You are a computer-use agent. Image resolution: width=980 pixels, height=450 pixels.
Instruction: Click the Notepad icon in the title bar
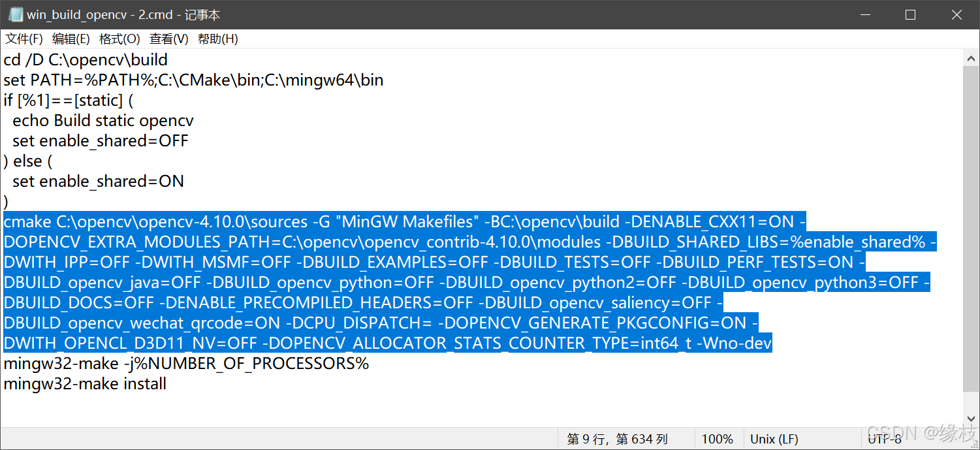click(x=14, y=14)
